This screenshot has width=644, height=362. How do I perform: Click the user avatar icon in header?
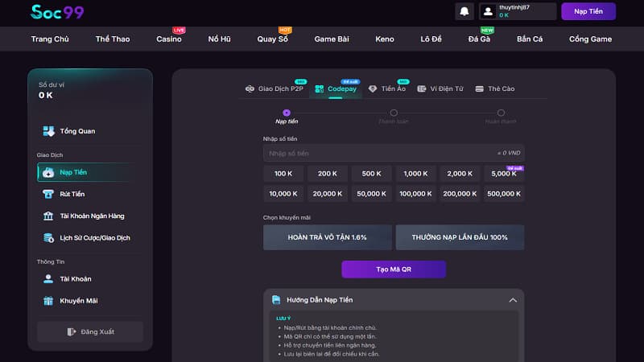[488, 11]
